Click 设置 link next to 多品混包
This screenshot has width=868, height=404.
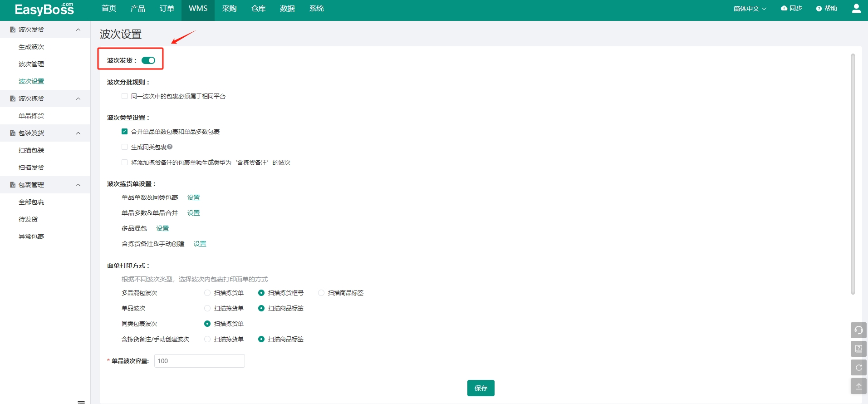coord(162,228)
